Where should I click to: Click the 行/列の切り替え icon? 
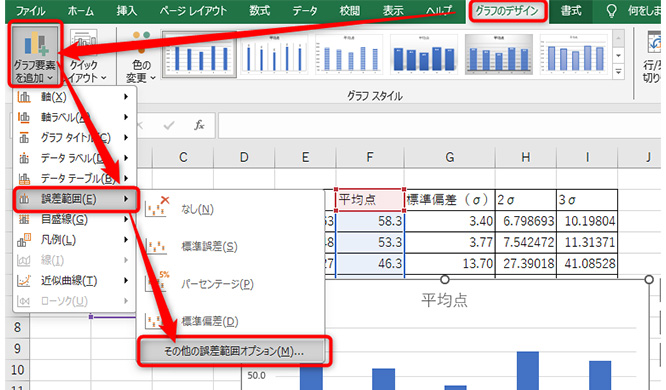tap(654, 42)
